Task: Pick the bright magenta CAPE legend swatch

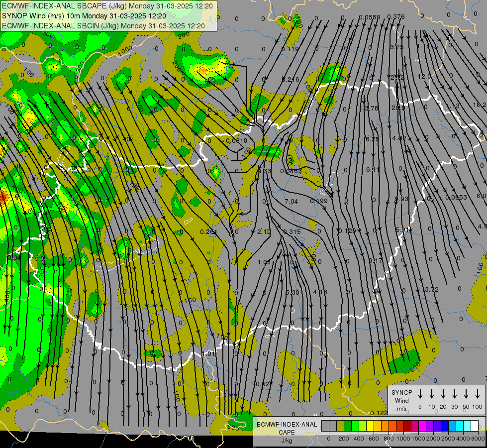Action: tap(423, 426)
